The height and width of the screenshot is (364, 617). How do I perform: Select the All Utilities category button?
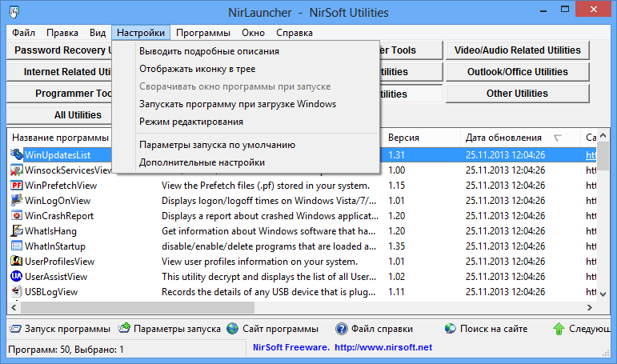pyautogui.click(x=60, y=115)
